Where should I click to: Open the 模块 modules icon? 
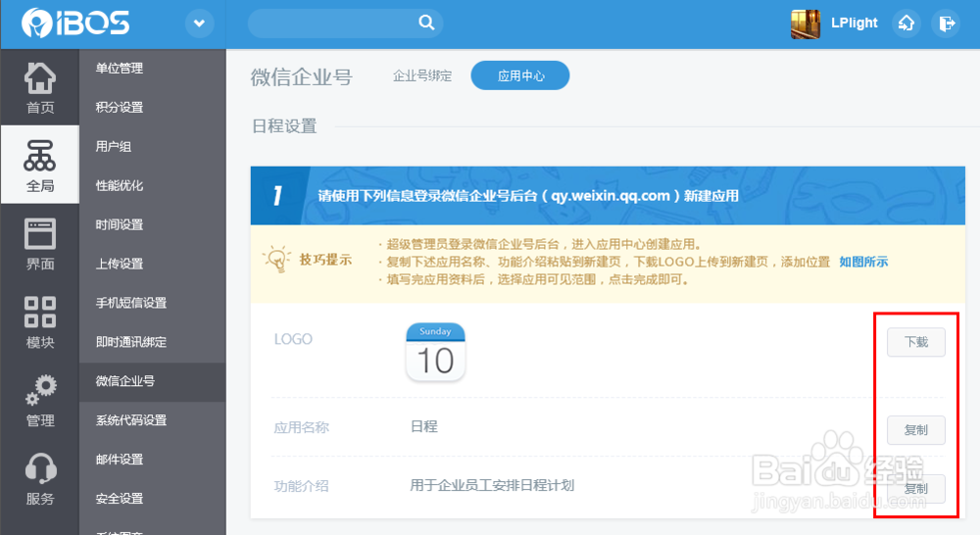tap(39, 321)
